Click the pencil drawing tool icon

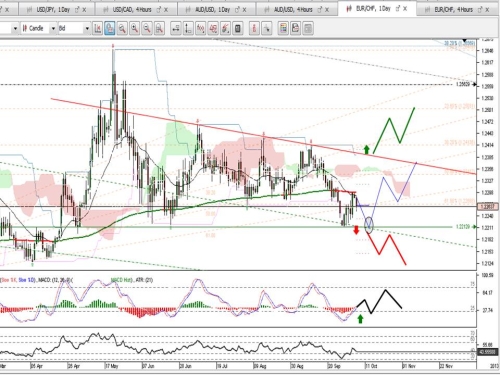point(225,29)
